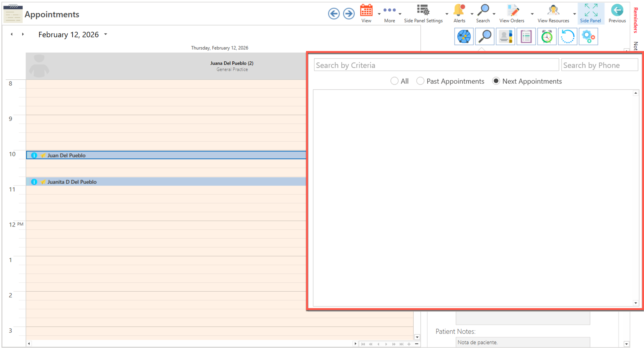Screen dimensions: 644x348
Task: Open the purple checklist panel icon
Action: click(x=526, y=37)
